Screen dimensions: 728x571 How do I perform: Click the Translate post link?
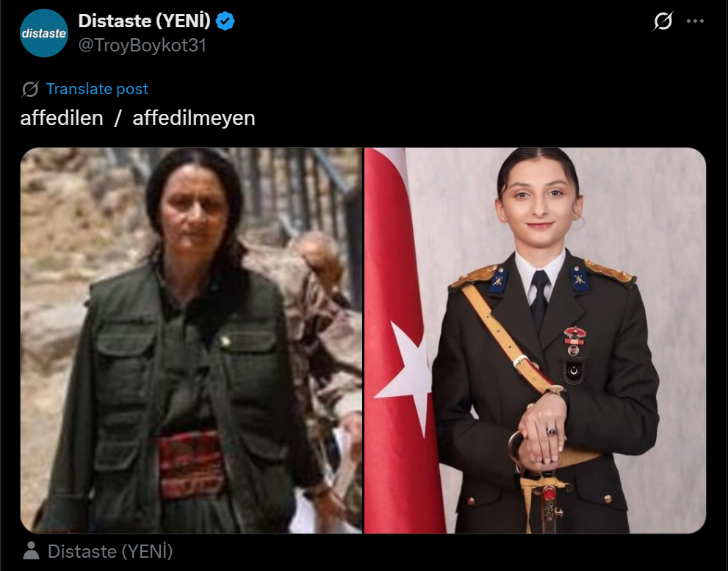coord(97,89)
